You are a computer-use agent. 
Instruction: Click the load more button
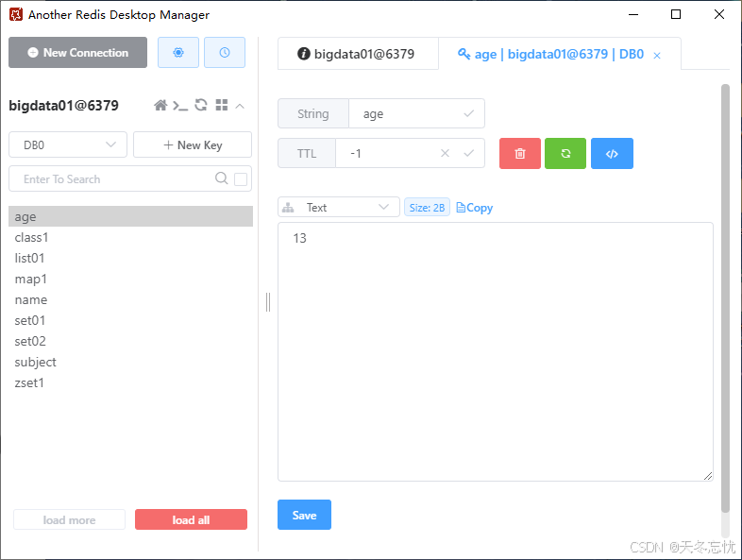[69, 519]
